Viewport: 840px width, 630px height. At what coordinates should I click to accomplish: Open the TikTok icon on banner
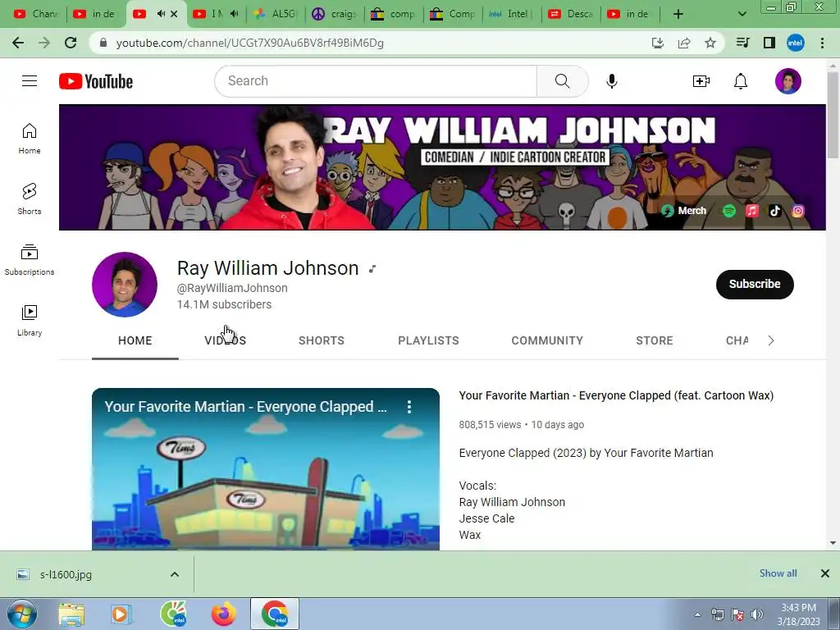[775, 211]
